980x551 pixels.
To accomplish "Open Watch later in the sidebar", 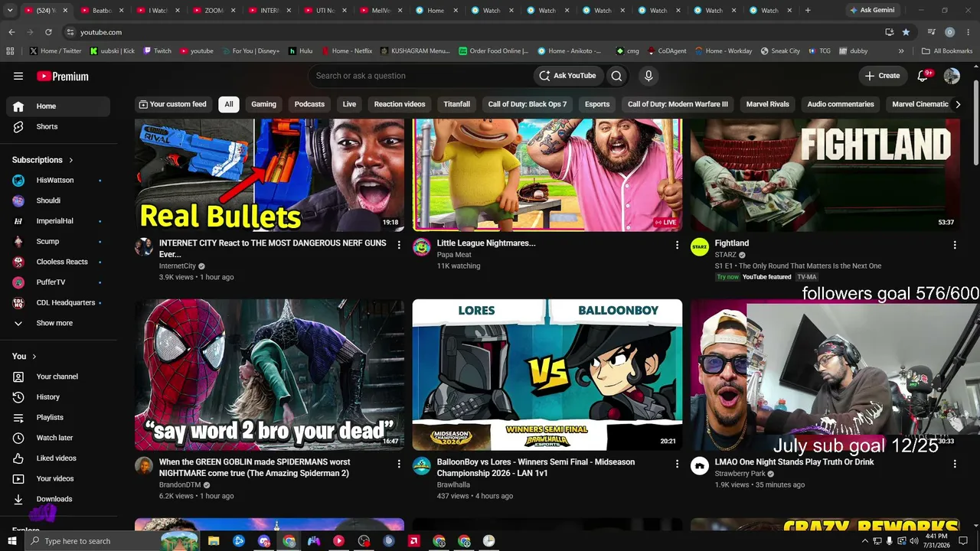I will click(x=58, y=438).
